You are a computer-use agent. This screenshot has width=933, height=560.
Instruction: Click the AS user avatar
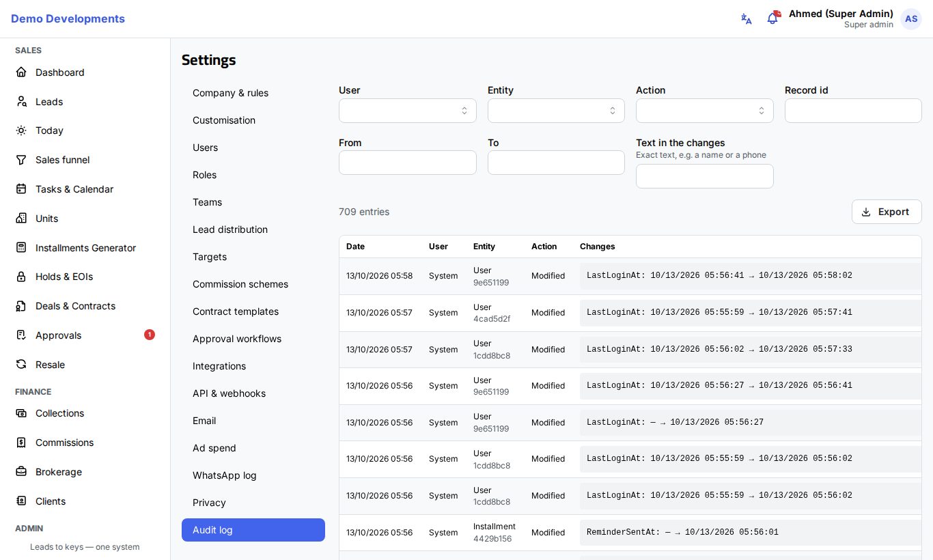click(x=911, y=19)
